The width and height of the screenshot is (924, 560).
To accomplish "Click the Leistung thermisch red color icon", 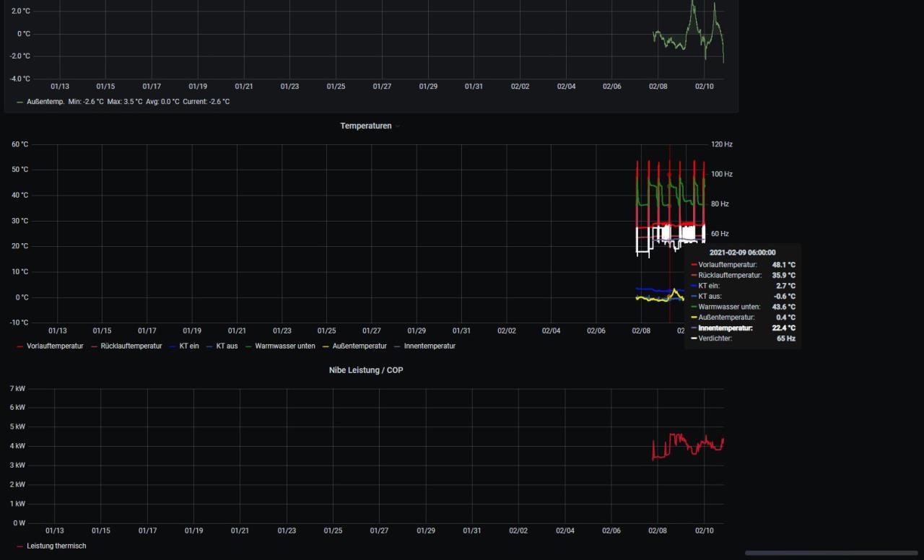I will (x=19, y=546).
